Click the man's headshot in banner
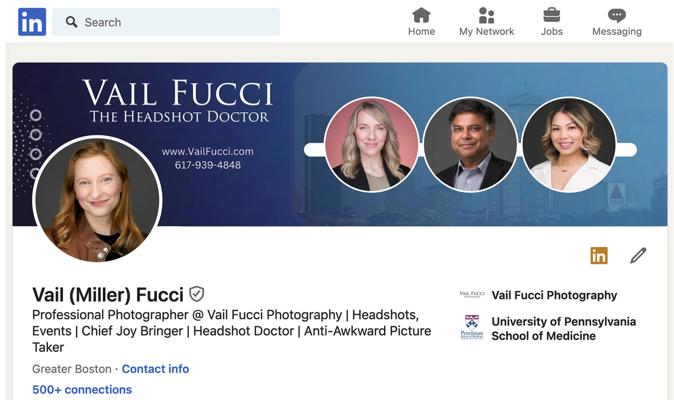This screenshot has height=400, width=674. [470, 144]
